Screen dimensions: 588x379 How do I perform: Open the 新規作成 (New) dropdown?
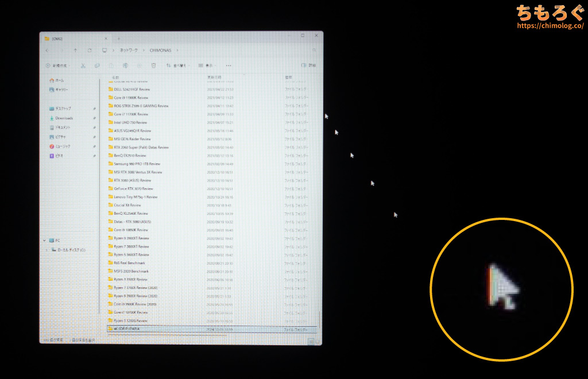57,65
